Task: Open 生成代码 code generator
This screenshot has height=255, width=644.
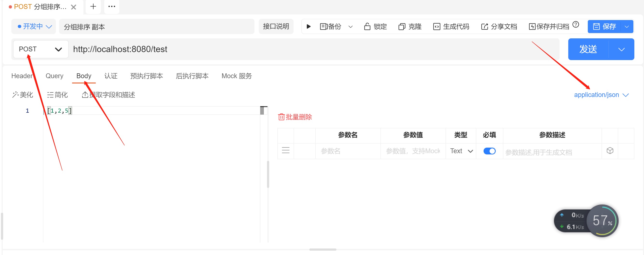Action: [x=451, y=27]
